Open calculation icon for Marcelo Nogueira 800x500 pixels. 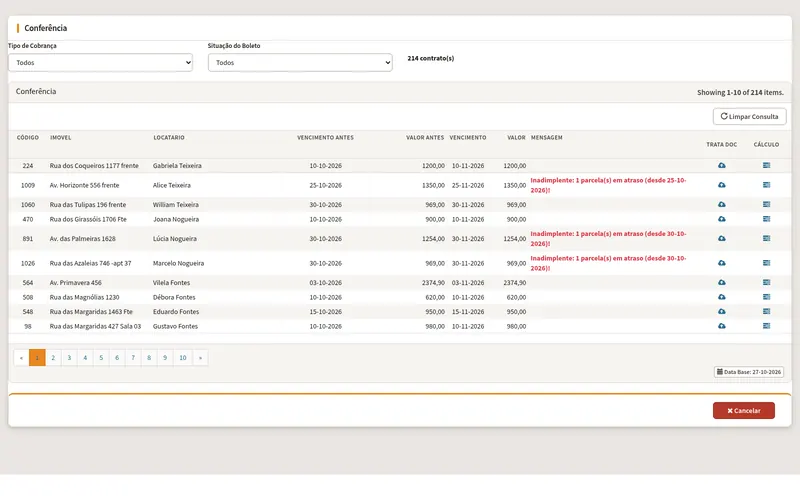[766, 263]
